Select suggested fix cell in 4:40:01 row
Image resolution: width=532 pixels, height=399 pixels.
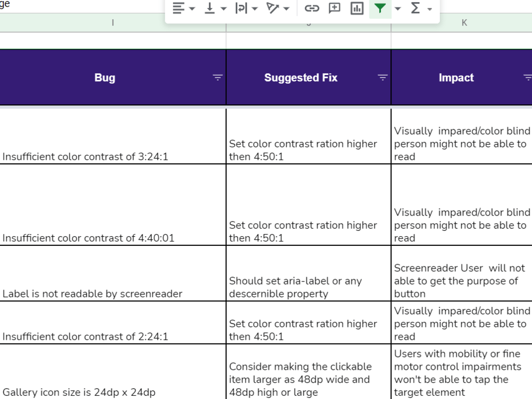click(309, 205)
